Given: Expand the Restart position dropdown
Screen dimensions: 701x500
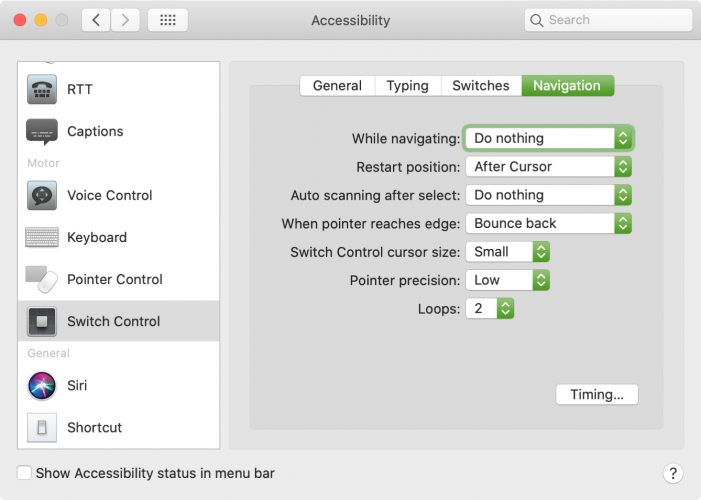Looking at the screenshot, I should 549,167.
